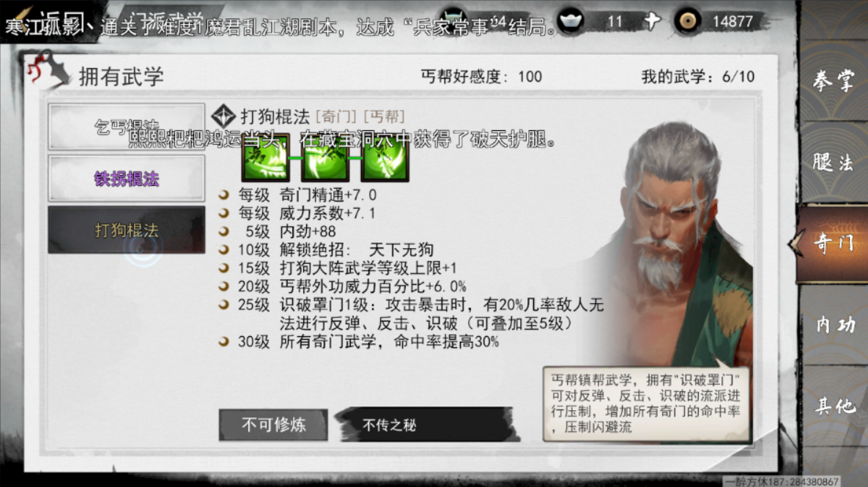This screenshot has width=868, height=487.
Task: Open the 拳掌 category tab
Action: pos(834,81)
